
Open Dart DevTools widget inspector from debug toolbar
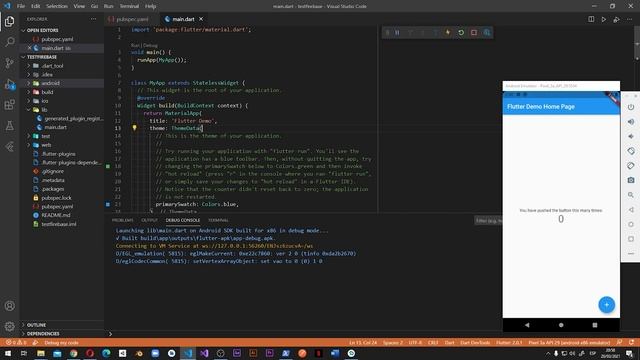click(x=487, y=33)
